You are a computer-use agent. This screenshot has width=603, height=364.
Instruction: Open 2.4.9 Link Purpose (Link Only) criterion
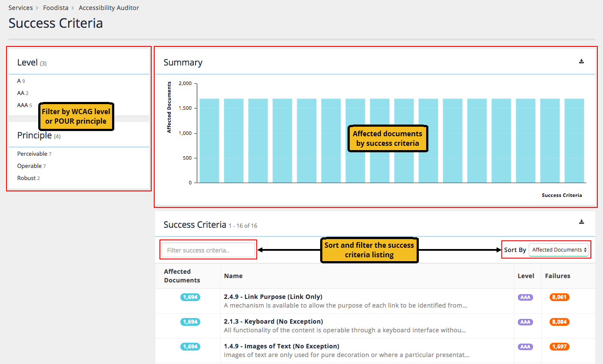tap(273, 297)
